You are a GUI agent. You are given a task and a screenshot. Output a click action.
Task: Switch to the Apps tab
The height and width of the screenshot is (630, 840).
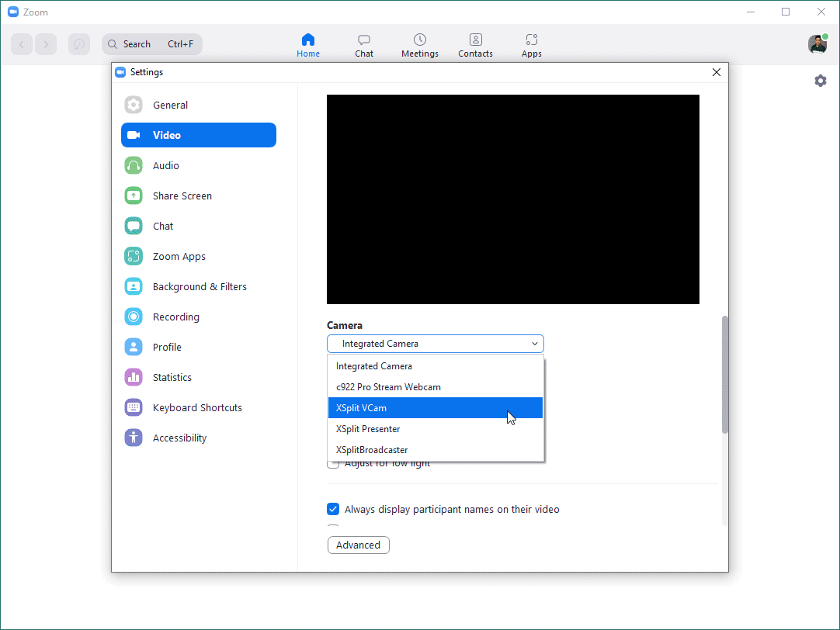click(x=532, y=46)
